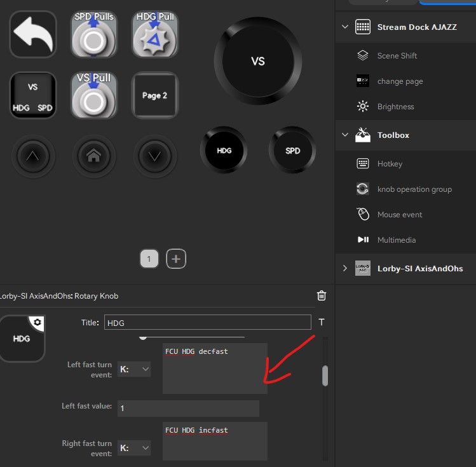Click the Left fast value field
476x467 pixels.
tap(188, 408)
